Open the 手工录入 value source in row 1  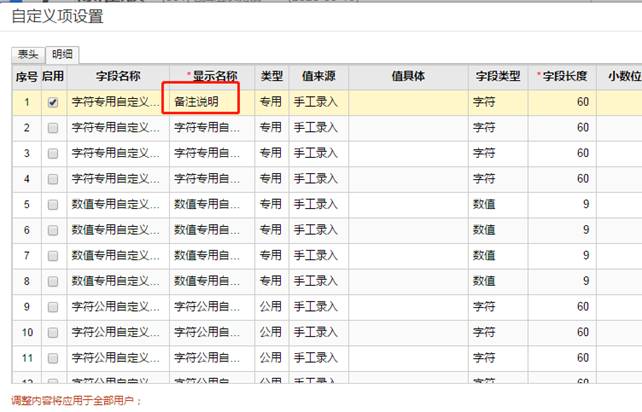[x=319, y=102]
